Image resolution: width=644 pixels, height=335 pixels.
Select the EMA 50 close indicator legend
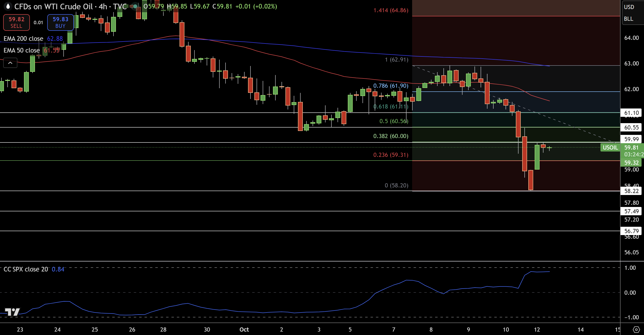[22, 51]
